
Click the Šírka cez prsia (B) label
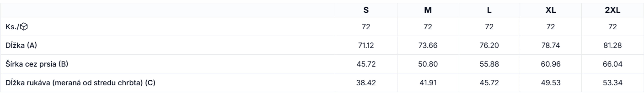tap(37, 64)
